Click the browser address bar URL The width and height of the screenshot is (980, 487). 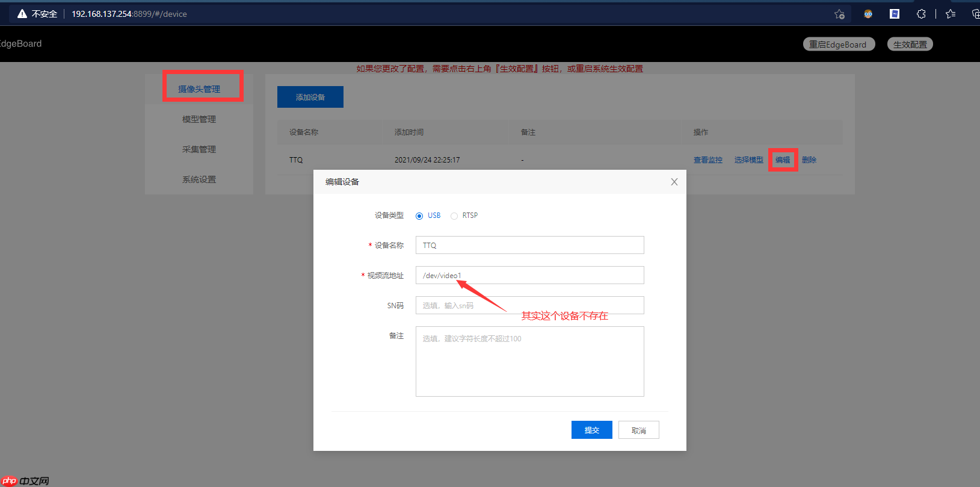click(129, 14)
